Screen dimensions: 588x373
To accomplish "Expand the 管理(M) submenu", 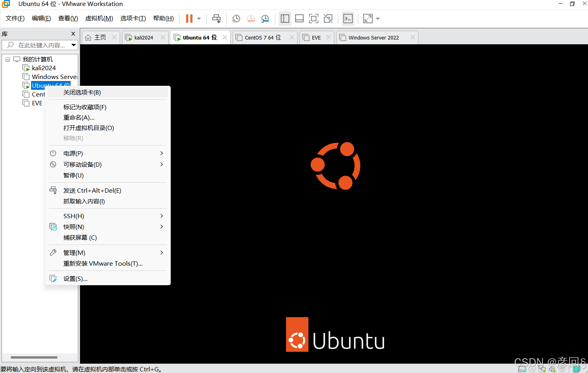I will [x=107, y=253].
